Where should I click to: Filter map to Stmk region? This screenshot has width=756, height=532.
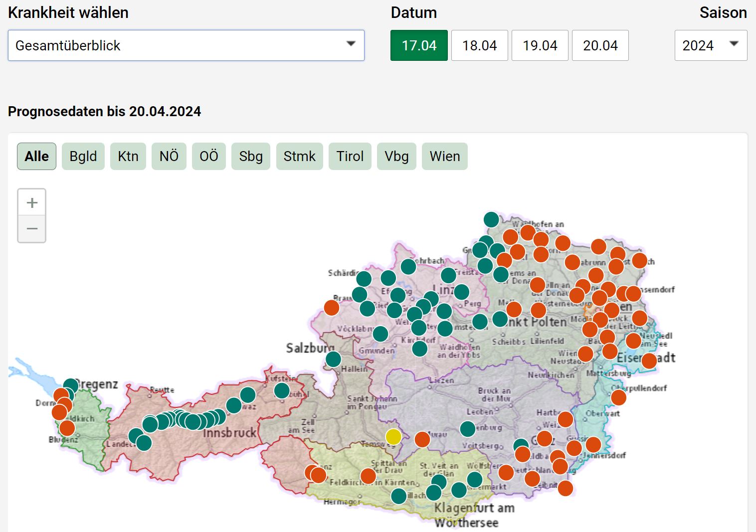point(299,156)
